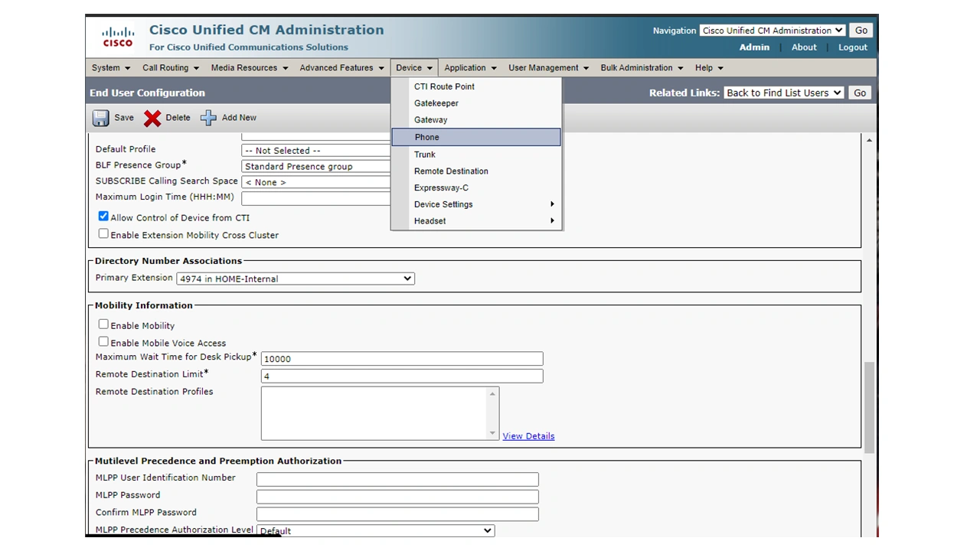Click Mutilevel Precedence and Preemption Authorization heading
Image resolution: width=980 pixels, height=551 pixels.
218,461
